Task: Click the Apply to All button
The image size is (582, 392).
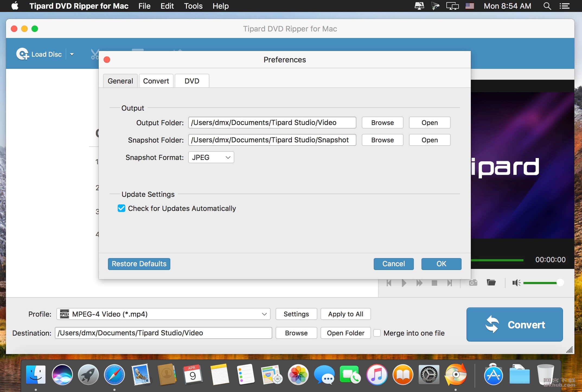Action: point(346,314)
